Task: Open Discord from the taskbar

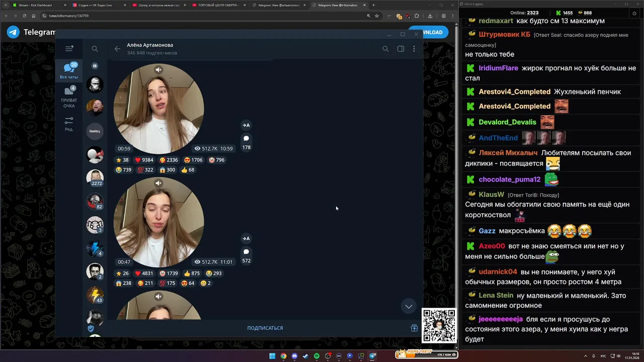Action: (x=294, y=356)
